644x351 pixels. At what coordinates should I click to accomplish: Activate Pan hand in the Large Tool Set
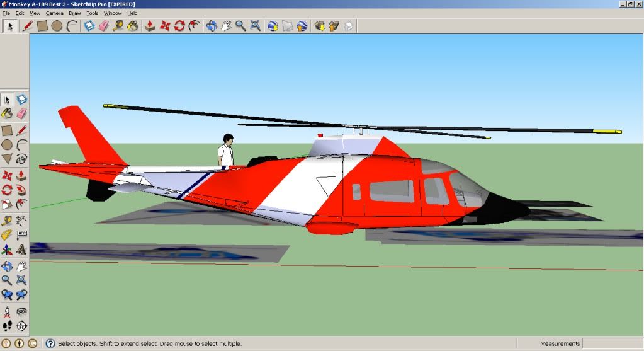click(x=22, y=267)
